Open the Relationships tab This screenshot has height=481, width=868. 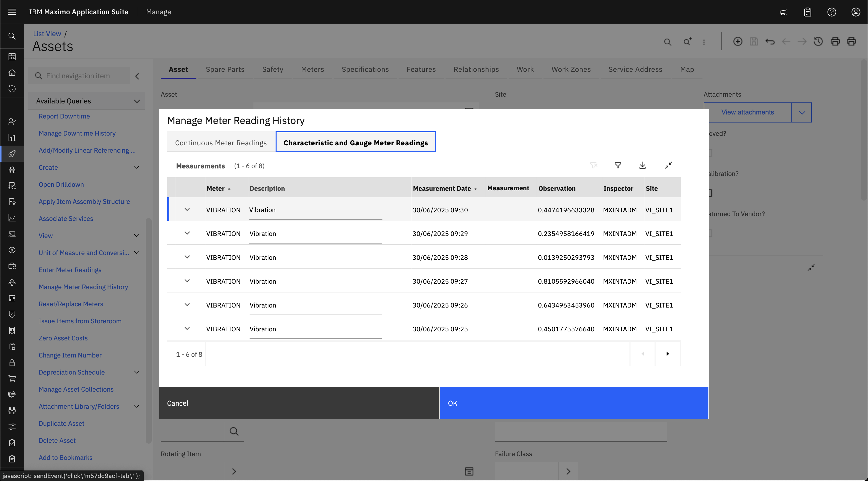(x=476, y=69)
